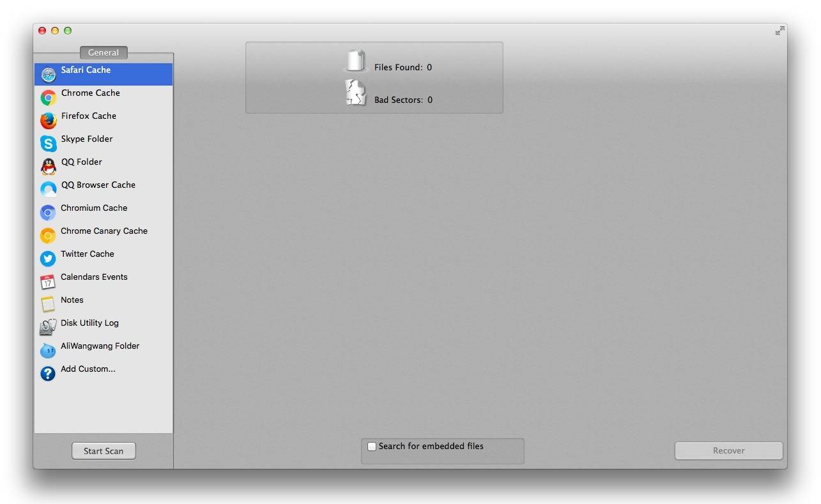Pick Disk Utility Log text label
Image resolution: width=821 pixels, height=504 pixels.
pyautogui.click(x=89, y=323)
